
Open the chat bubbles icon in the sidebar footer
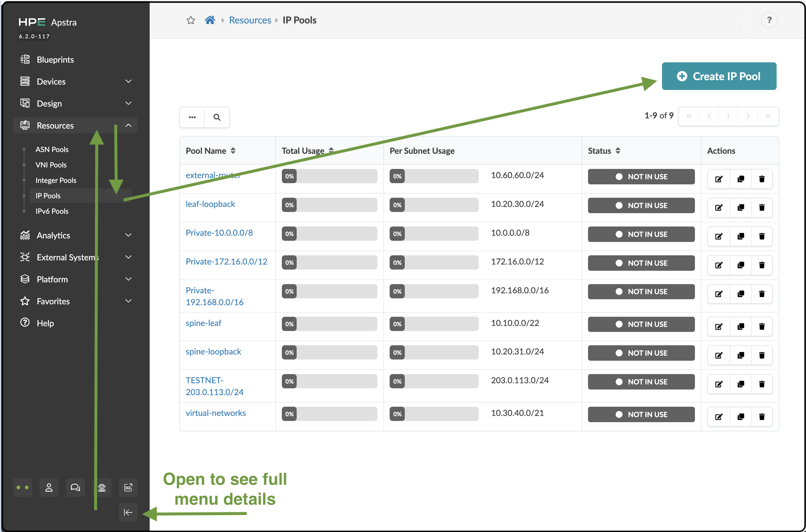pyautogui.click(x=75, y=487)
